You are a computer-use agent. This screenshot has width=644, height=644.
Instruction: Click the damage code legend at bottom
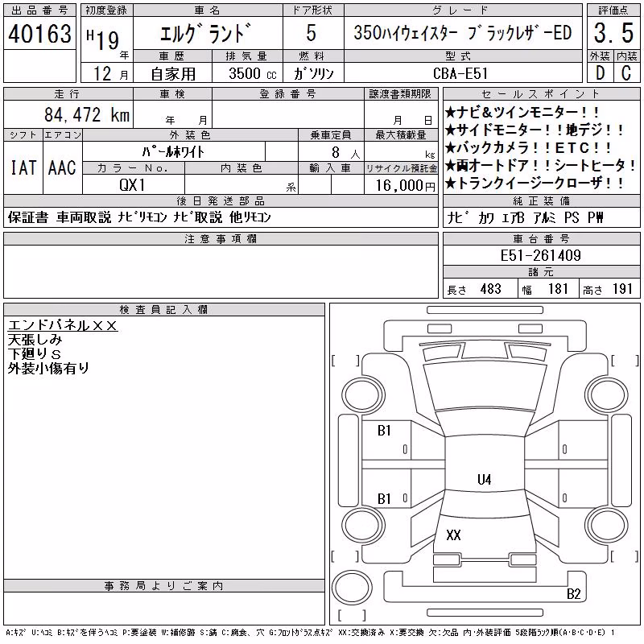point(310,633)
